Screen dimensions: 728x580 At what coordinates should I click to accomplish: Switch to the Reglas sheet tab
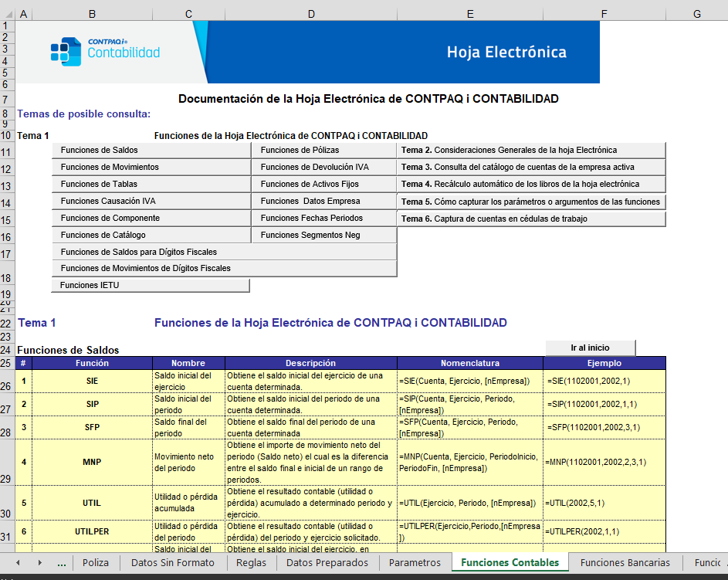[x=251, y=563]
